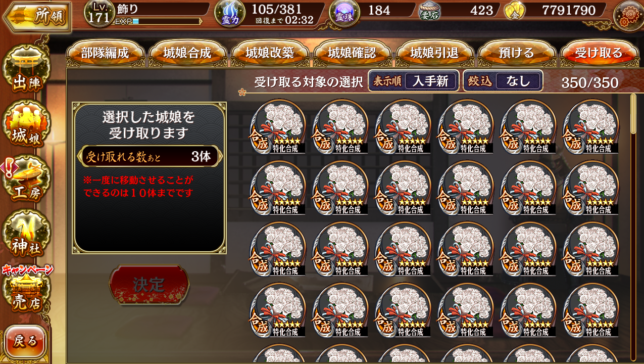Viewport: 644px width, 364px height.
Task: Open the 城娘 icon in the left sidebar
Action: coord(27,124)
